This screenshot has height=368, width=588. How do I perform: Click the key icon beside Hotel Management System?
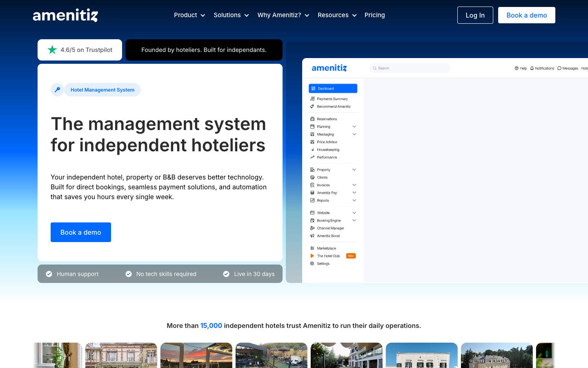pyautogui.click(x=57, y=90)
